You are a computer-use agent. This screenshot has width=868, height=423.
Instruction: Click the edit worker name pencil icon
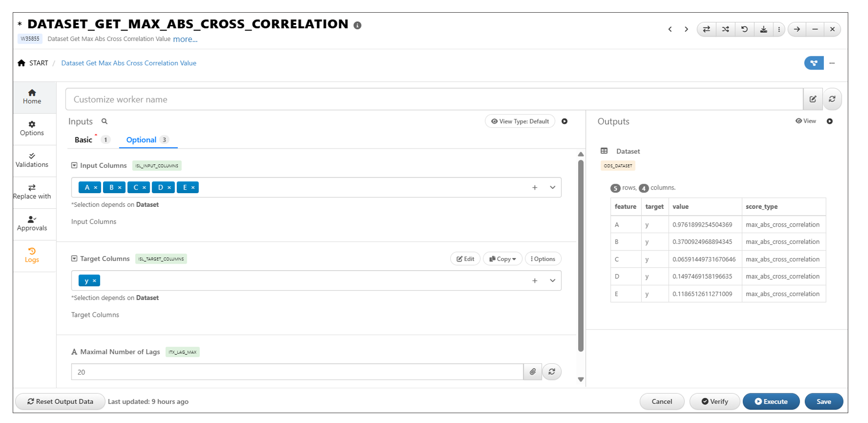coord(812,99)
